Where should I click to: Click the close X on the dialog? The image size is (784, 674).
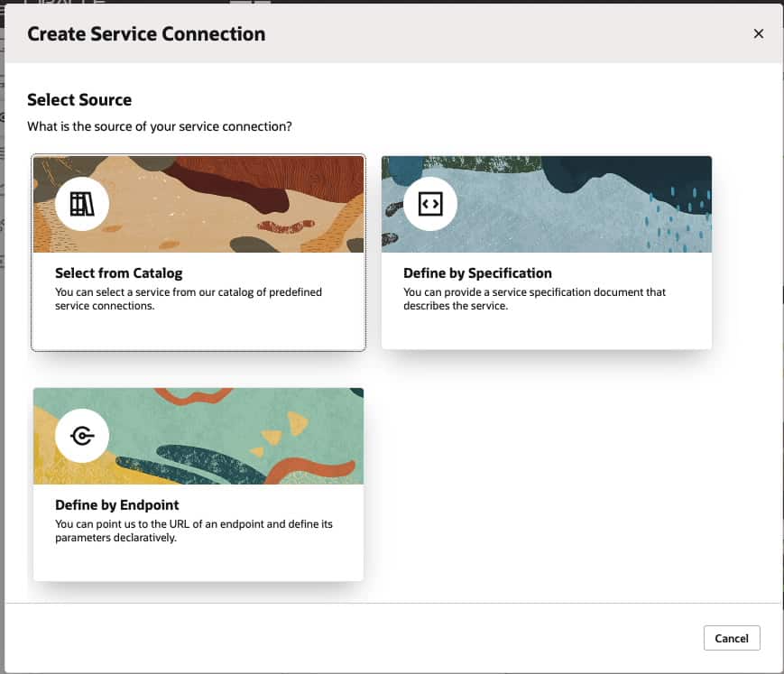click(758, 33)
